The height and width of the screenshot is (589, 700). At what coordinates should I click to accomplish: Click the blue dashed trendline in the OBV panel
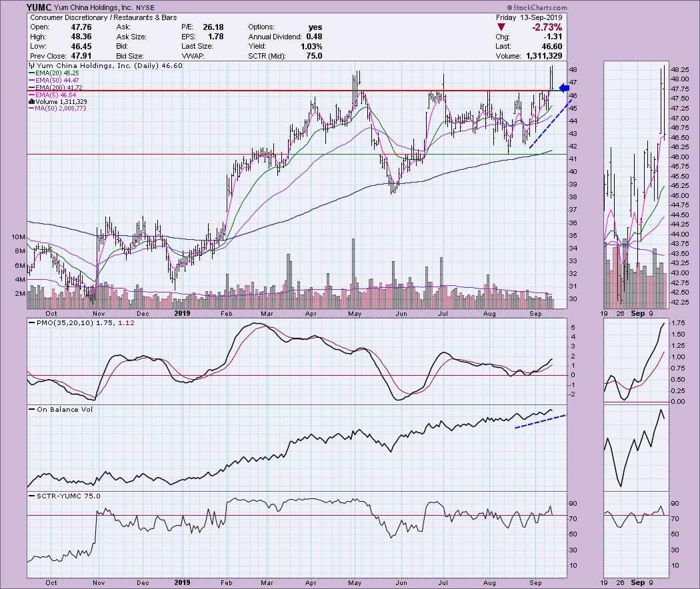[540, 422]
